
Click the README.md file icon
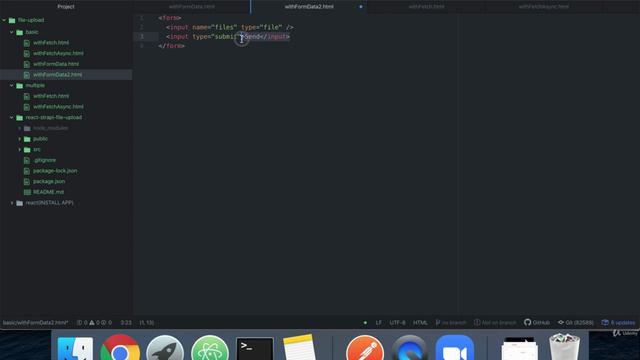click(x=27, y=192)
